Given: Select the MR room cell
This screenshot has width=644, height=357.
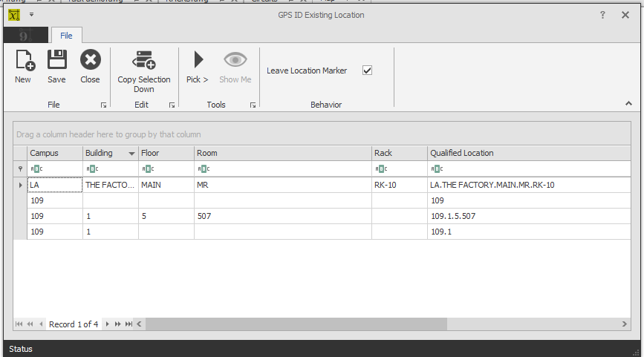Looking at the screenshot, I should (283, 185).
